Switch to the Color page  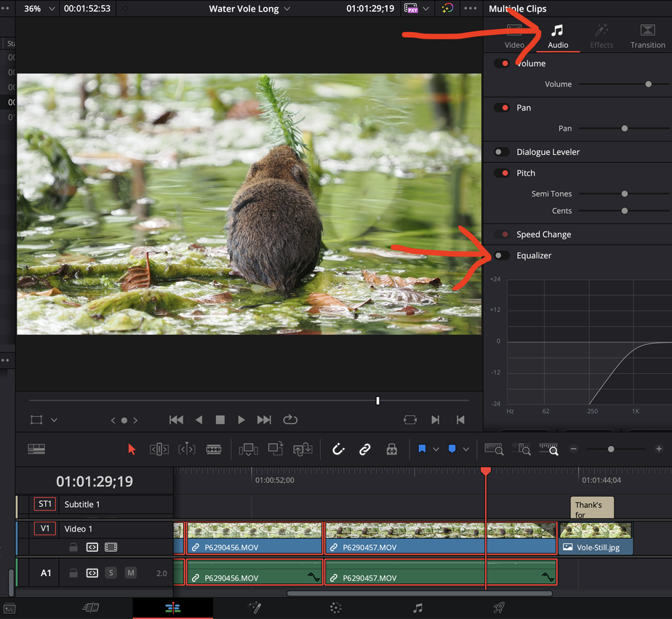click(335, 608)
